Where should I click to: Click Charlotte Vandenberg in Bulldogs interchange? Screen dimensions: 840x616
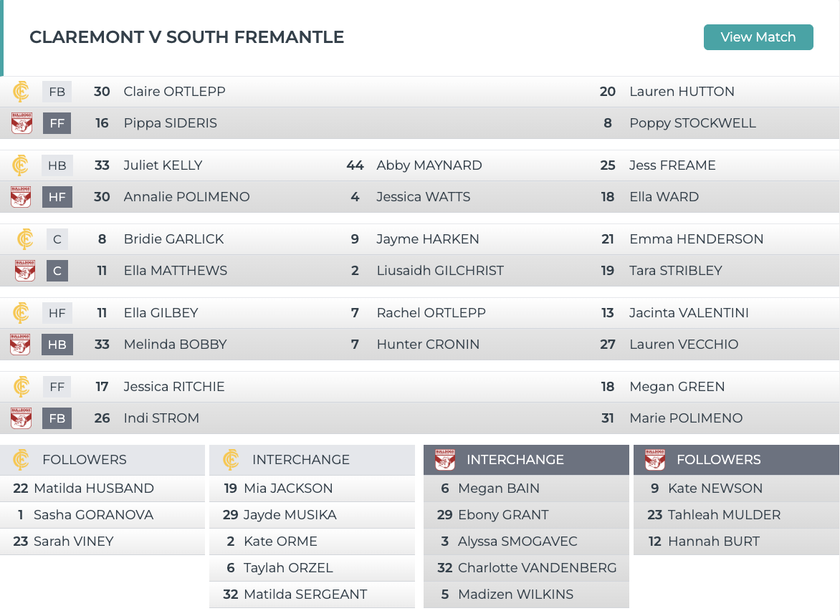click(537, 568)
